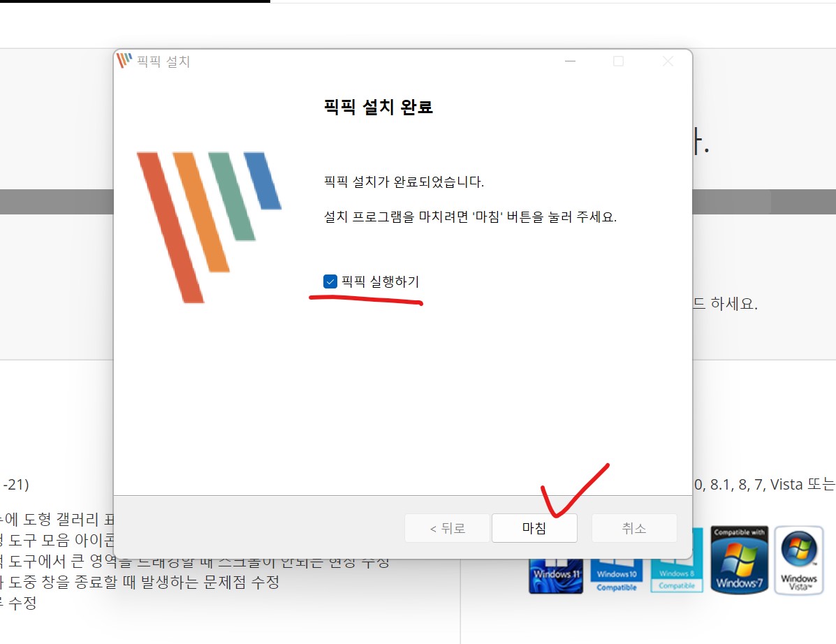
Task: Click the 픽픽 설치 window title text
Action: pyautogui.click(x=163, y=61)
